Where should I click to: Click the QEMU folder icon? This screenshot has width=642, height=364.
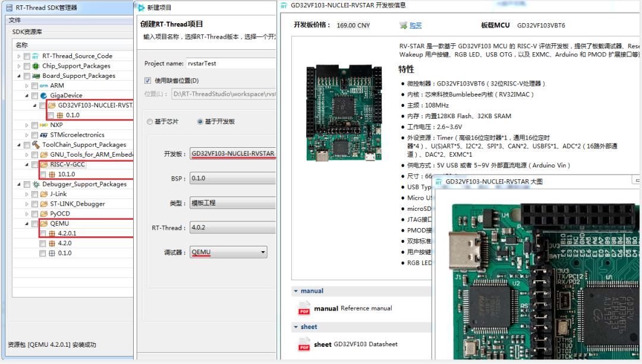(x=44, y=223)
